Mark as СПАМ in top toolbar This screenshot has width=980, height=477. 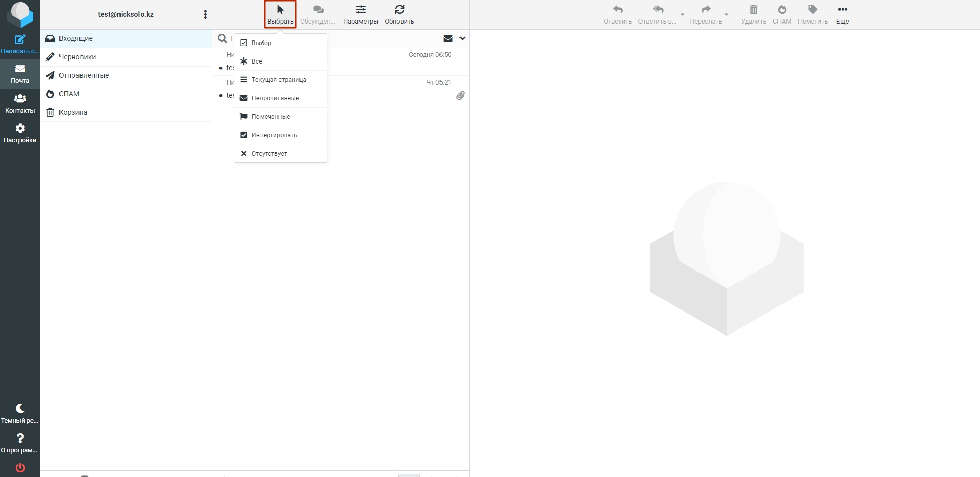[782, 14]
